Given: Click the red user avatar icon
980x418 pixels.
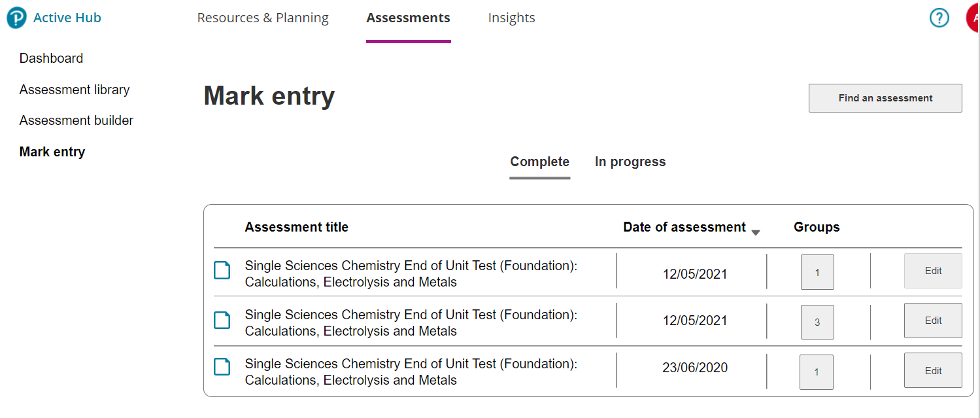Looking at the screenshot, I should [973, 18].
